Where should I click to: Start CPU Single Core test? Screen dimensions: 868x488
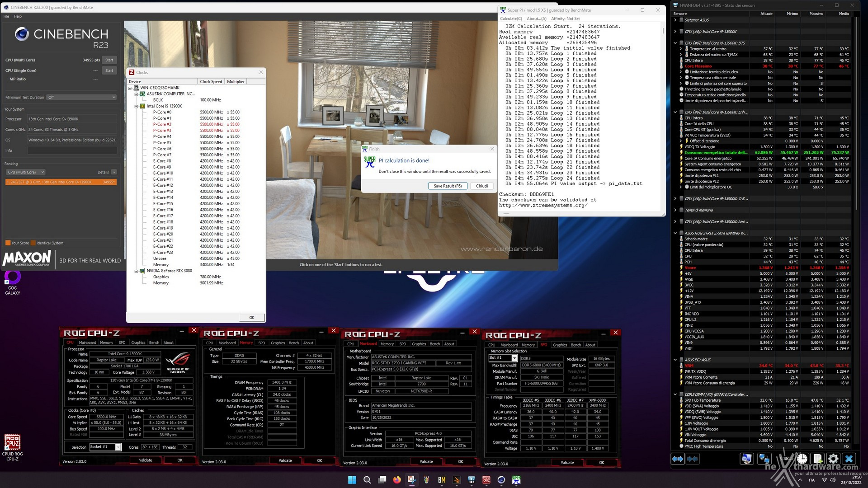pos(109,70)
